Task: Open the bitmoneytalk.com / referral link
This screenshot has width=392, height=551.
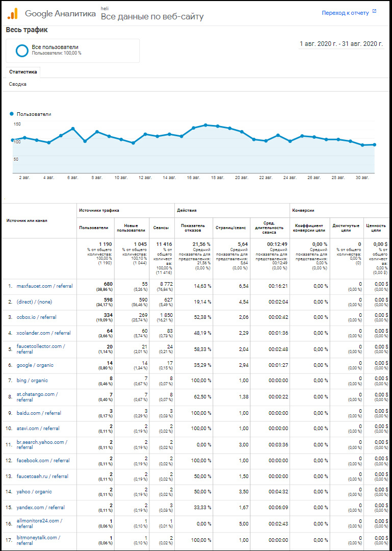Action: [x=38, y=540]
